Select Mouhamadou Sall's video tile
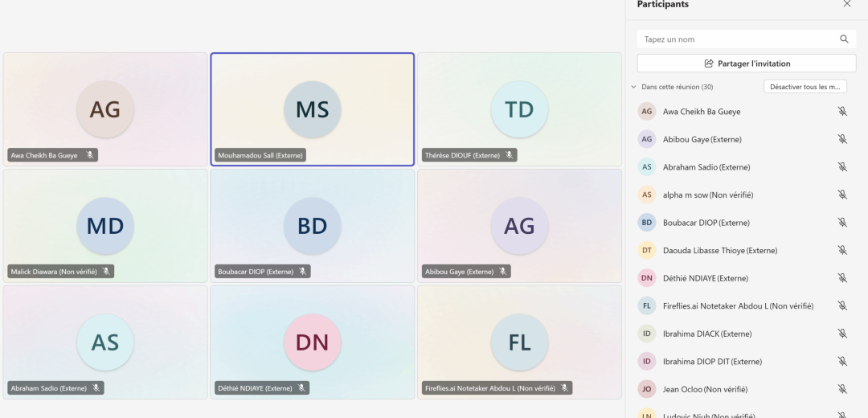This screenshot has height=418, width=868. (313, 109)
